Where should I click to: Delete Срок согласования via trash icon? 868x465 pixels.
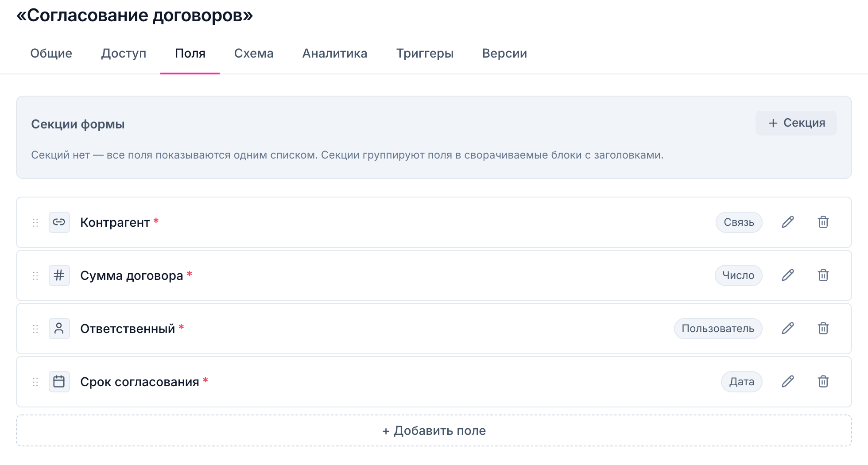point(823,381)
